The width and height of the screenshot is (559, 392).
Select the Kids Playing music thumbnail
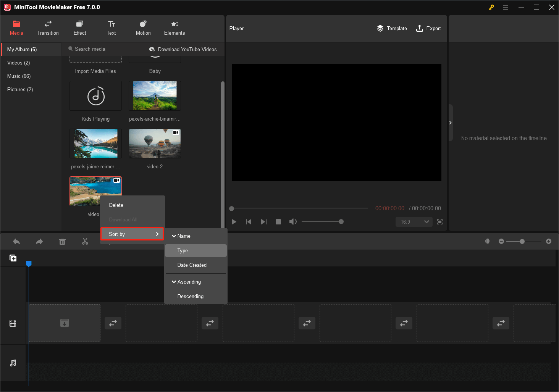point(95,96)
